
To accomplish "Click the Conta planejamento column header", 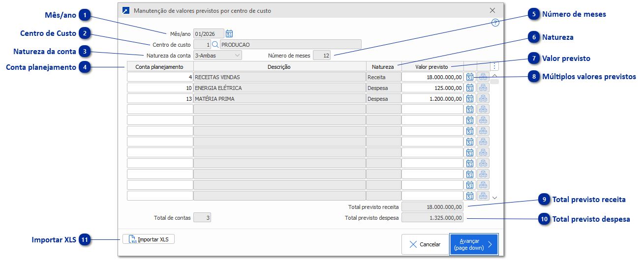I will pos(160,66).
